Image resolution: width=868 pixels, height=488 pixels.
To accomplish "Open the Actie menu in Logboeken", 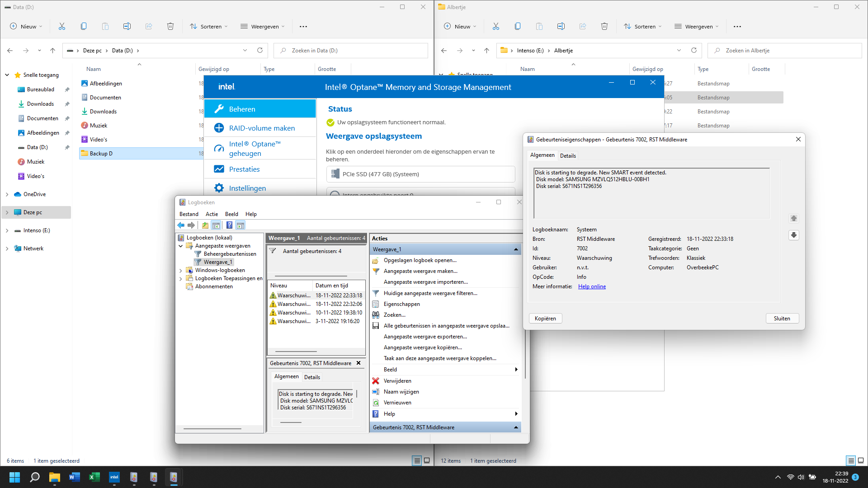I will point(211,214).
